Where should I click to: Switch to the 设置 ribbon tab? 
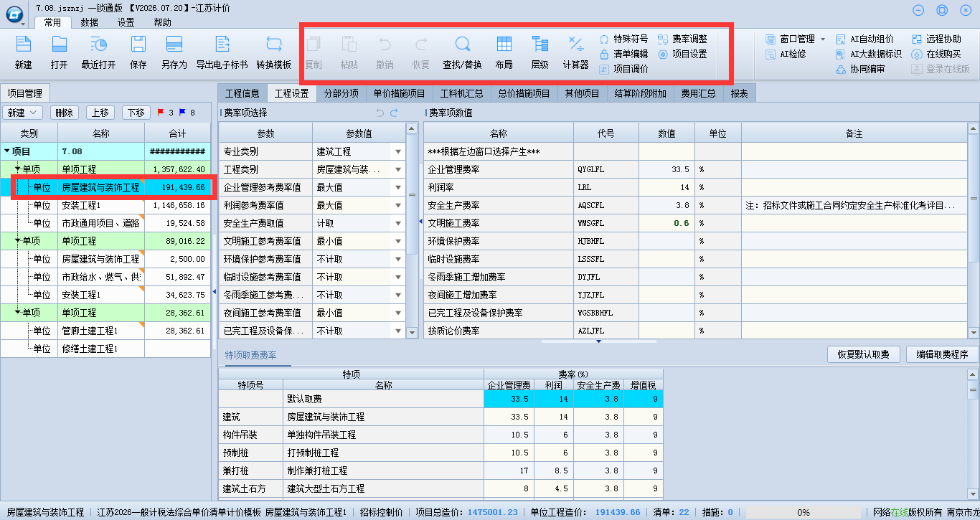pyautogui.click(x=126, y=22)
